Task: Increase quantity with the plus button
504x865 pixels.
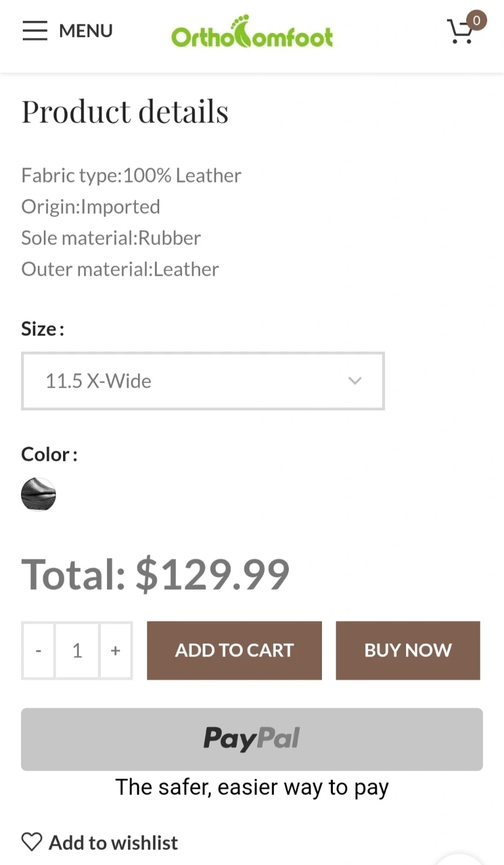Action: click(x=115, y=651)
